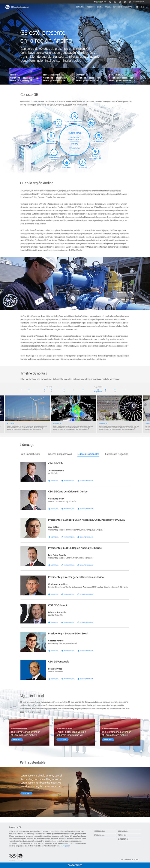150x868 pixels.
Task: Open the DIGITAL menu item
Action: tap(100, 7)
